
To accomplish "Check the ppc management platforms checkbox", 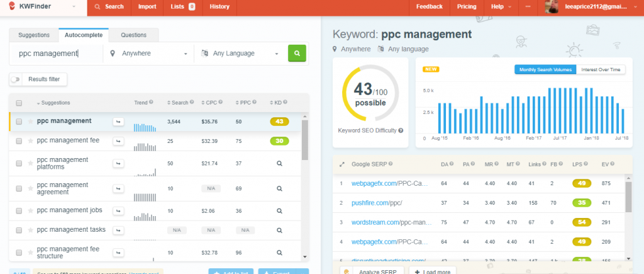I will coord(19,163).
